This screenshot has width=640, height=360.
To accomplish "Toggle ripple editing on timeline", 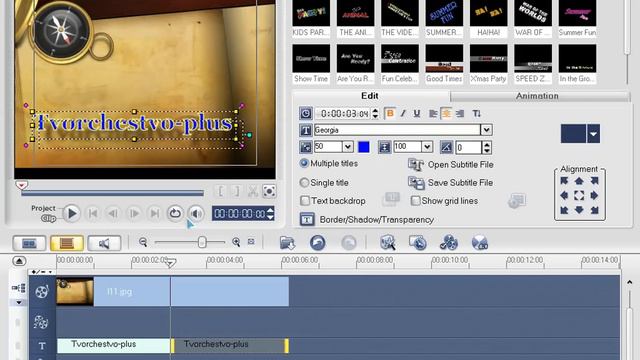I will 19,288.
